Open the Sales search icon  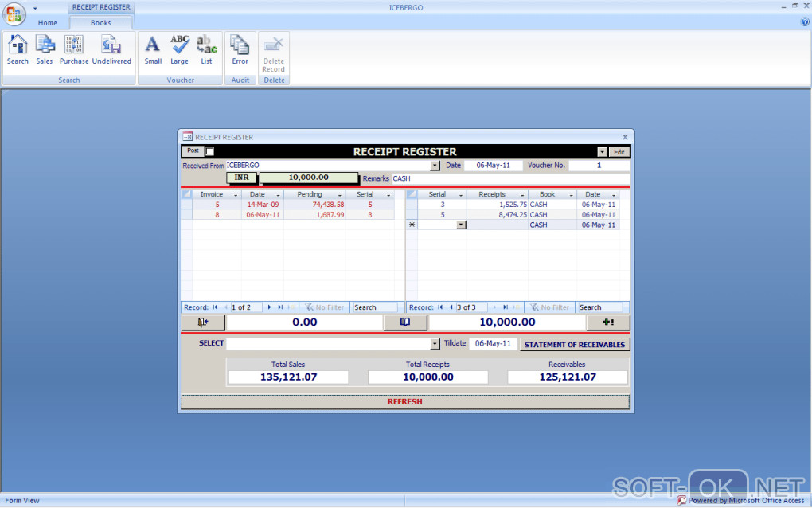tap(45, 49)
